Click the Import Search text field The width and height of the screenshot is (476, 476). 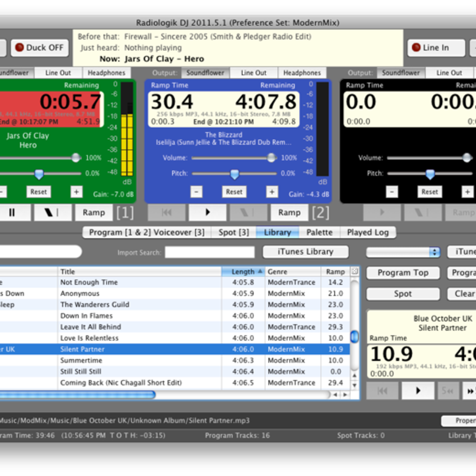click(x=210, y=252)
